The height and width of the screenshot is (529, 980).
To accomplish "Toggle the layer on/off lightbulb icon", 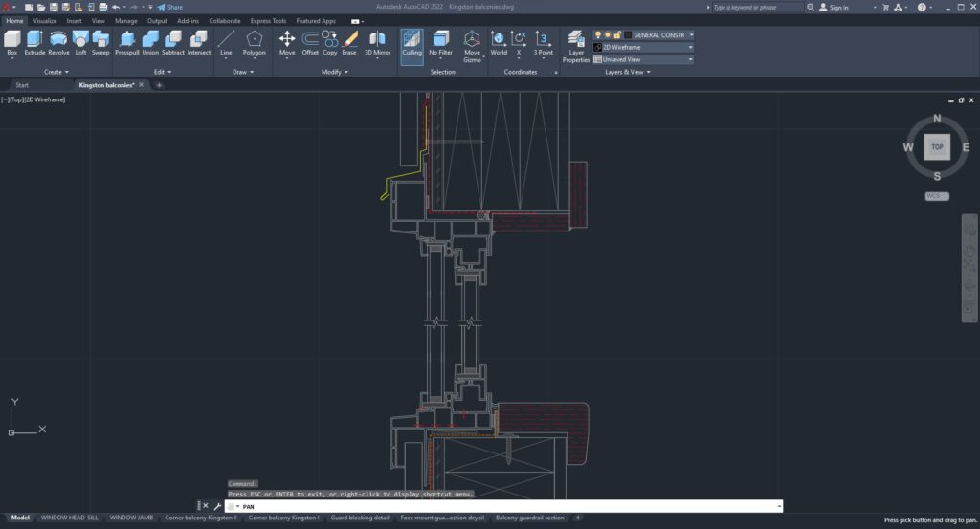I will click(598, 34).
